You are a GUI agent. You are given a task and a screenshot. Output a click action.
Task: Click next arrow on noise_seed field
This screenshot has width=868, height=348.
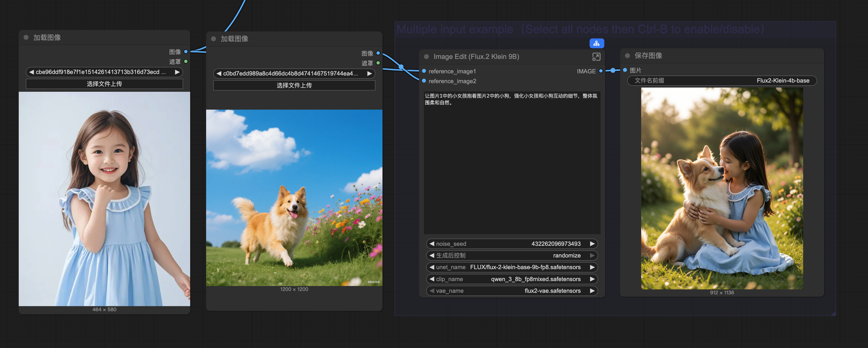[x=592, y=243]
